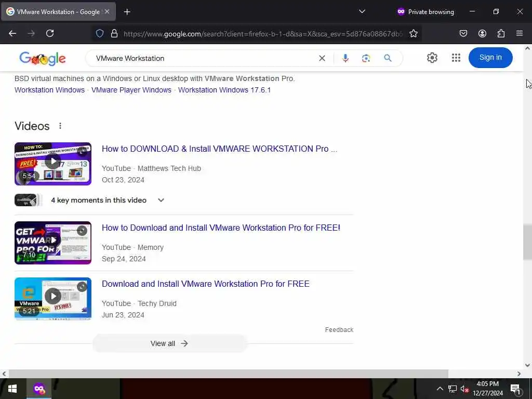This screenshot has width=532, height=399.
Task: Submit search with the magnifier icon
Action: pos(388,58)
